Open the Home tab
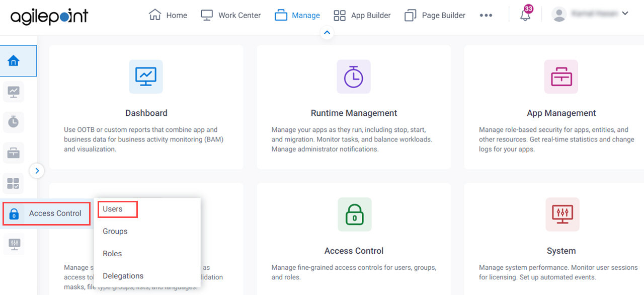 (168, 15)
